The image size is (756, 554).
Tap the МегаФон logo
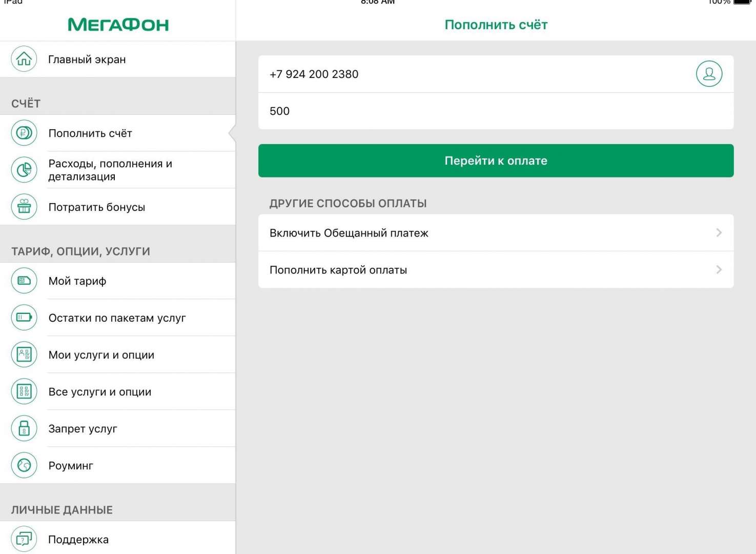point(118,25)
